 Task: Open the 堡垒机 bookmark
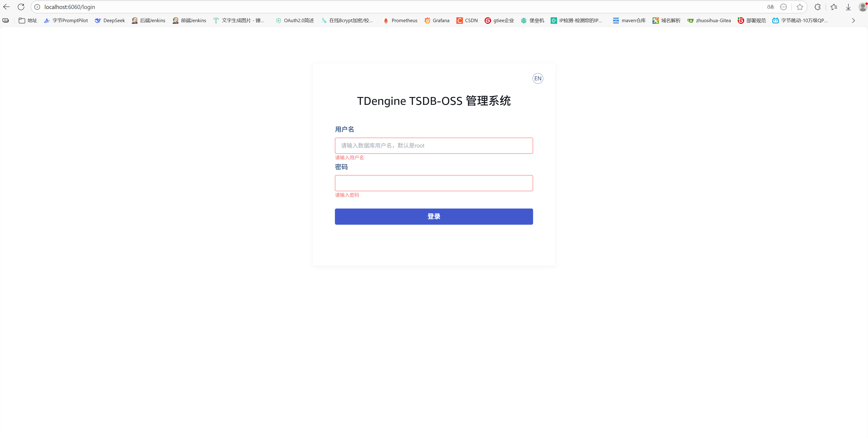click(532, 20)
